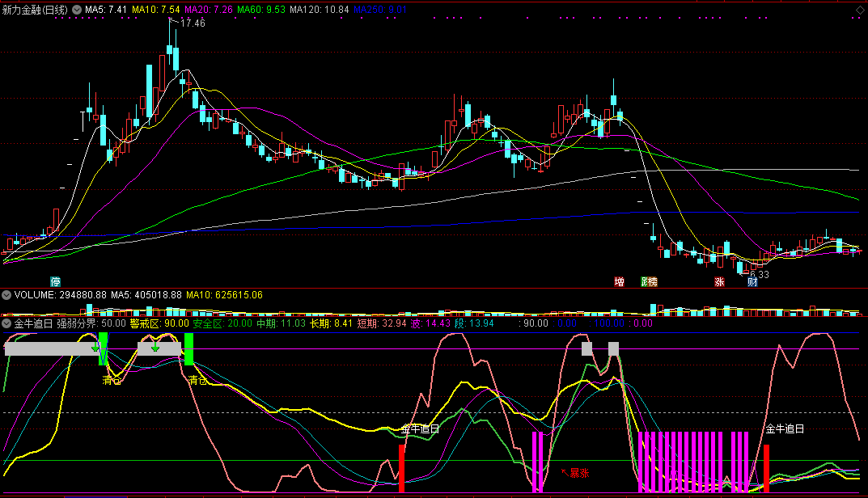Click the diamond icon in the top-right corner
Viewport: 868px width, 498px height.
860,11
